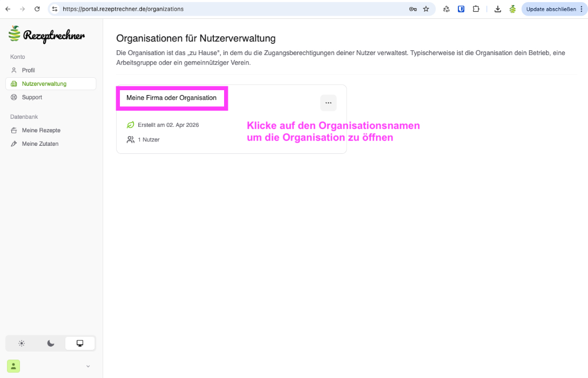
Task: Open the Bitwarden extension icon
Action: [x=461, y=9]
